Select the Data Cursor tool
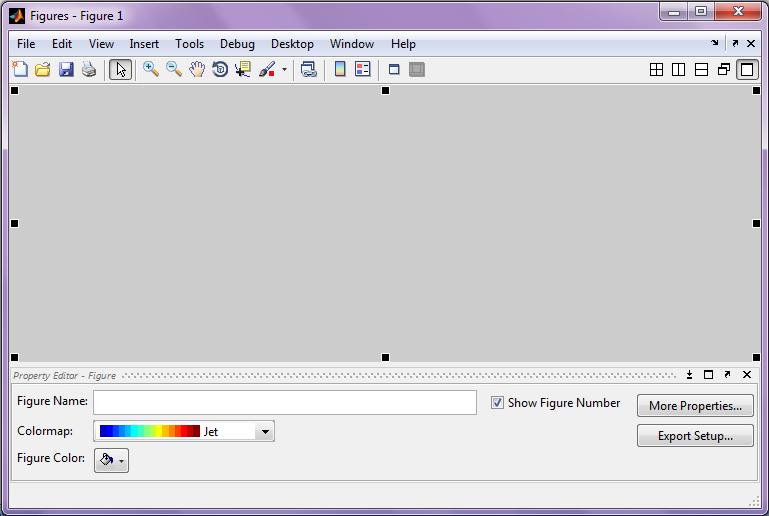Image resolution: width=769 pixels, height=516 pixels. click(243, 69)
